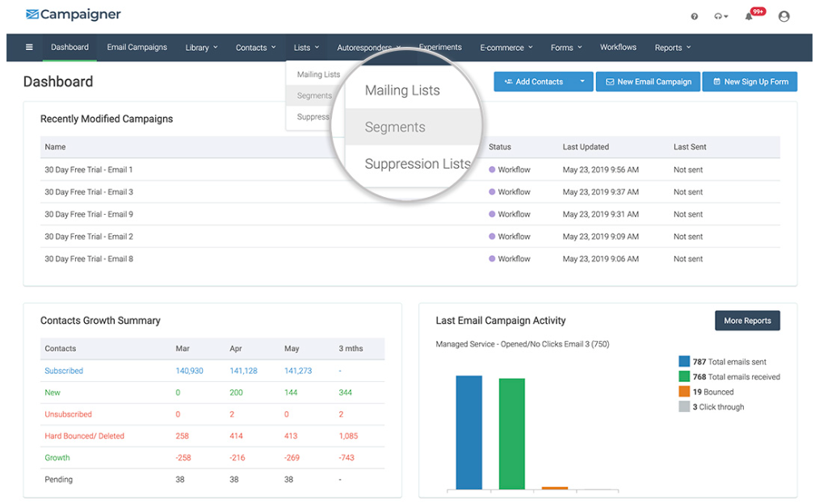Open the help question mark icon
This screenshot has height=504, width=819.
coord(694,17)
